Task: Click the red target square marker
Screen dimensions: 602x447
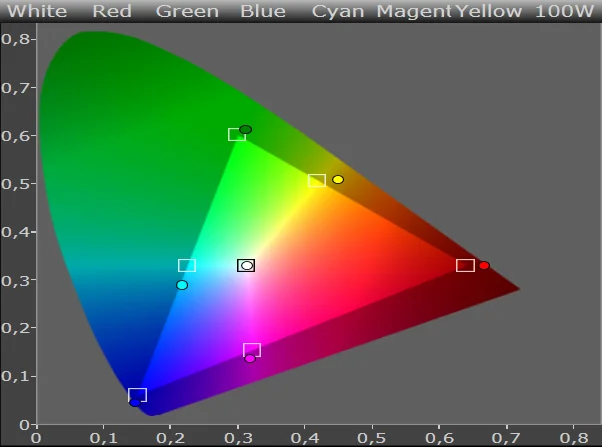Action: 465,265
